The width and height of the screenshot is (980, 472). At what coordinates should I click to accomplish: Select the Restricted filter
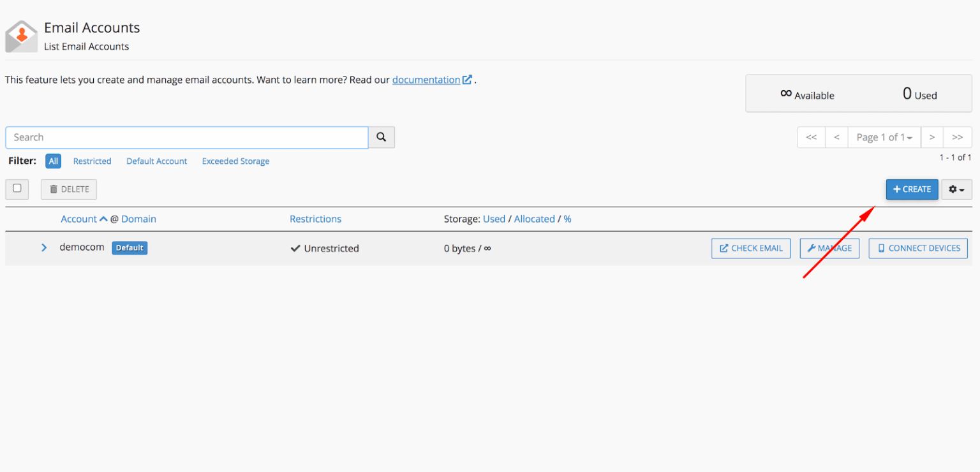(x=92, y=161)
